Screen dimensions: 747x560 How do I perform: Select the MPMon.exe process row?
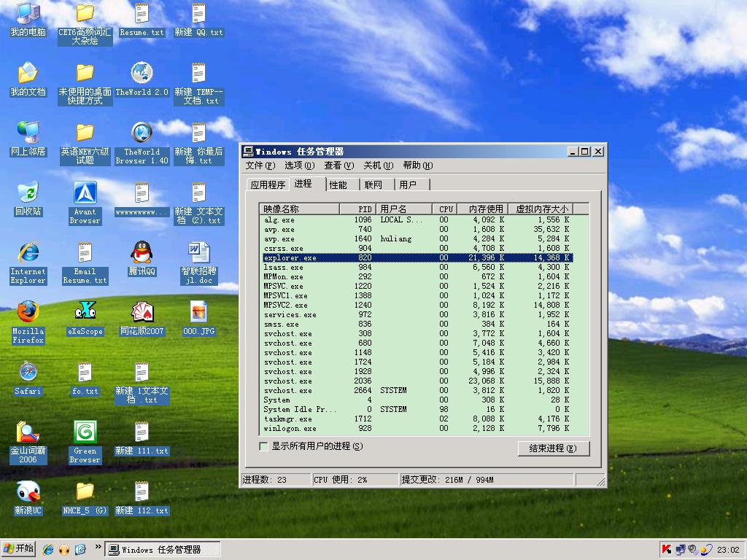pos(417,276)
